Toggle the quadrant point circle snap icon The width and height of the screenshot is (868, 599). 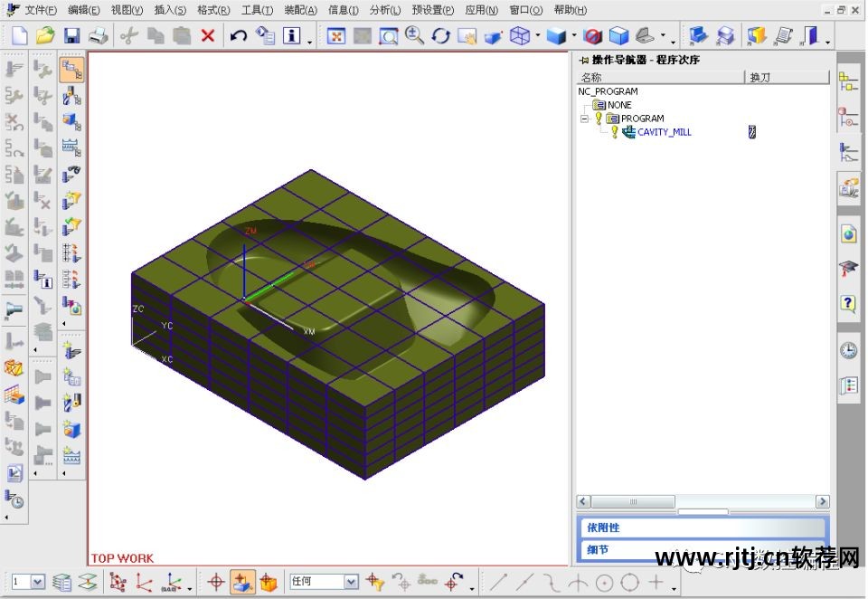point(630,583)
